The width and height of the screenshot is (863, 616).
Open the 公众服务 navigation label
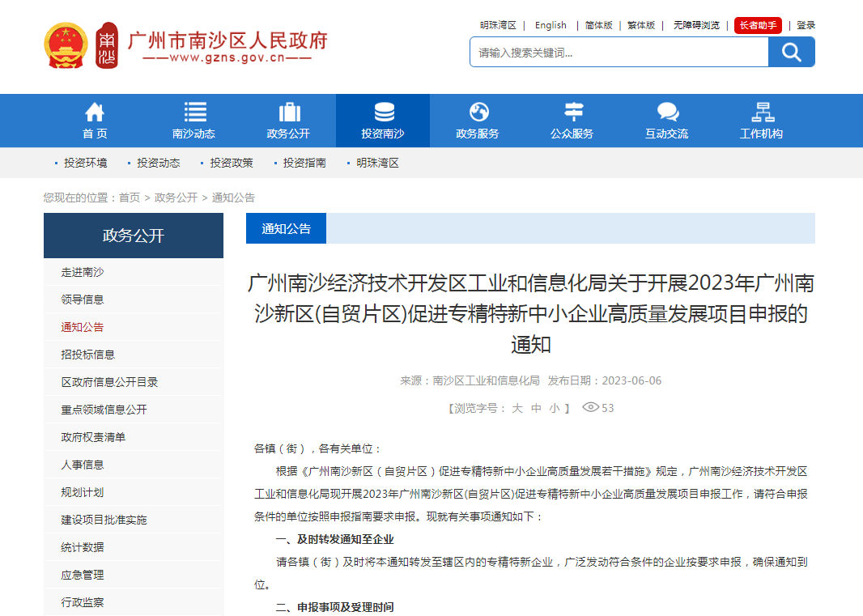[572, 134]
